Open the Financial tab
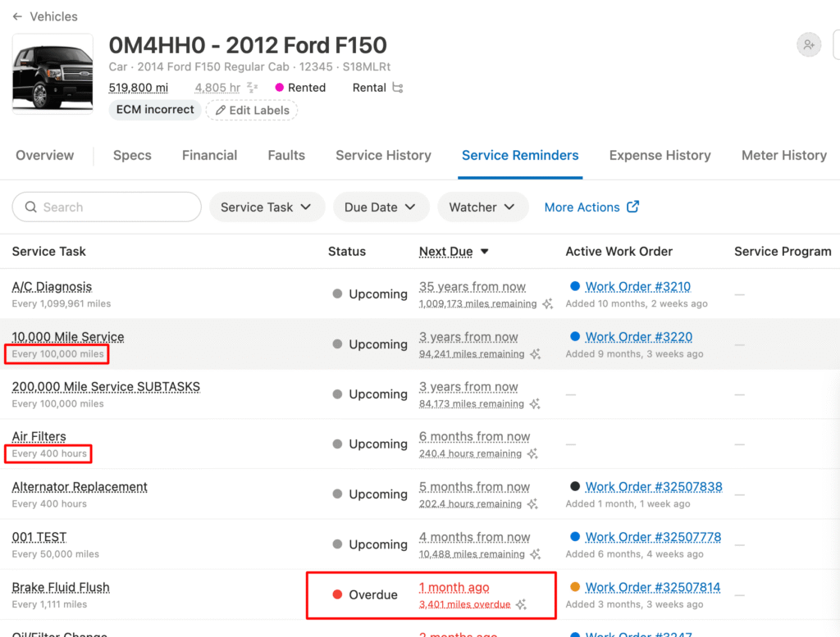Image resolution: width=840 pixels, height=637 pixels. pyautogui.click(x=209, y=155)
